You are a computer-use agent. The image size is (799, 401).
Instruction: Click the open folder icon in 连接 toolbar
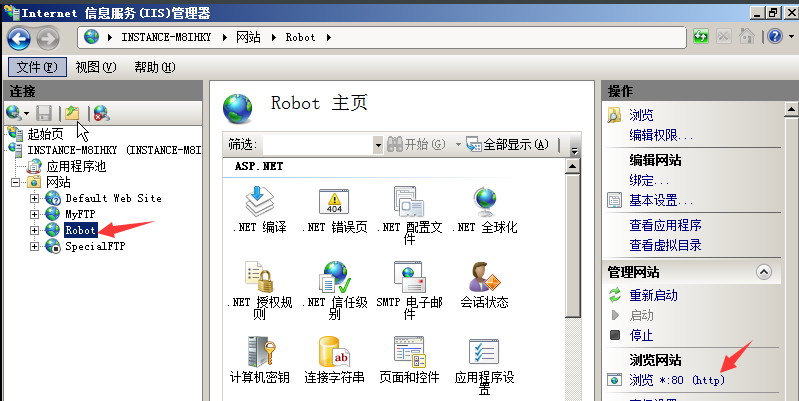coord(72,113)
